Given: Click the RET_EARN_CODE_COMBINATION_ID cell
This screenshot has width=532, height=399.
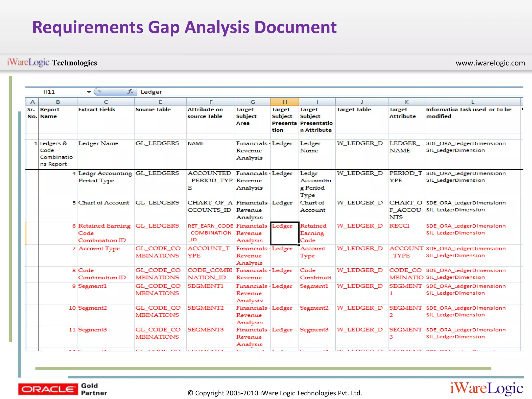Looking at the screenshot, I should click(x=211, y=233).
